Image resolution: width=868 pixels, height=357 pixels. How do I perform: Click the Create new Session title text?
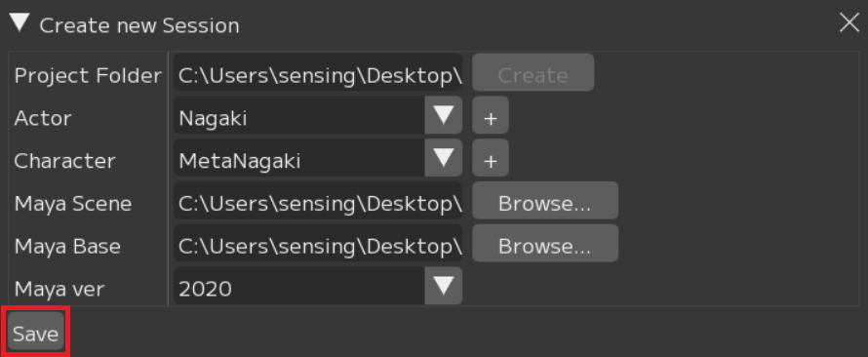pos(139,25)
